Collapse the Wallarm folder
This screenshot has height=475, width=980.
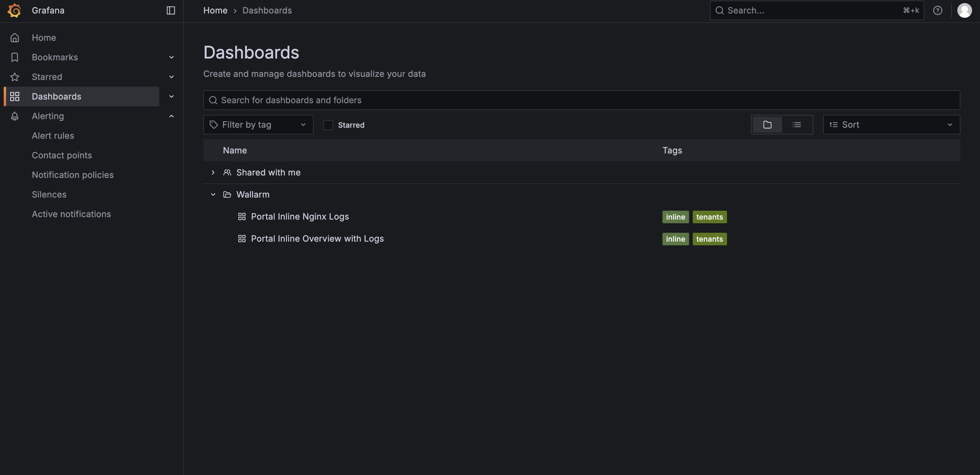pyautogui.click(x=213, y=194)
